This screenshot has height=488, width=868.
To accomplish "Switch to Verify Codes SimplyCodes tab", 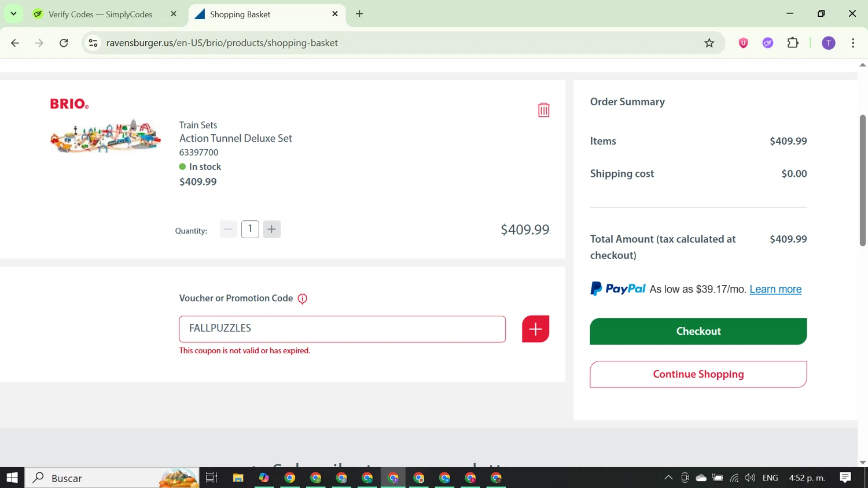I will (x=100, y=14).
